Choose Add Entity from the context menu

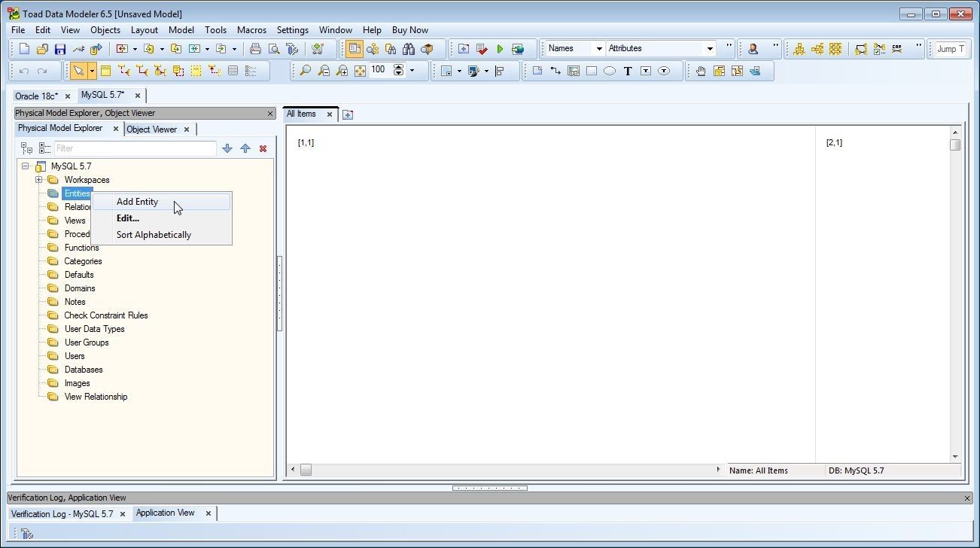161,202
